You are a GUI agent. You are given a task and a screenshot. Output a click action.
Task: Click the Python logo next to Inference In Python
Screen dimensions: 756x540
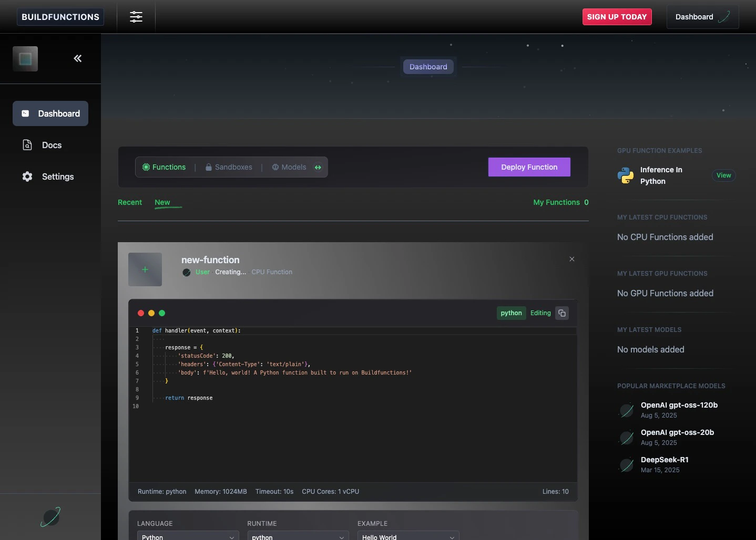coord(626,175)
